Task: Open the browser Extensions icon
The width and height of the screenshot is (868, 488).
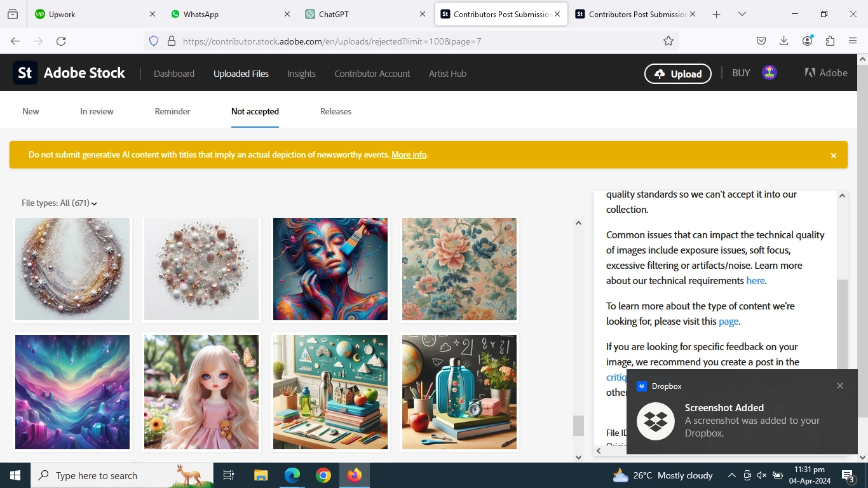Action: tap(830, 41)
